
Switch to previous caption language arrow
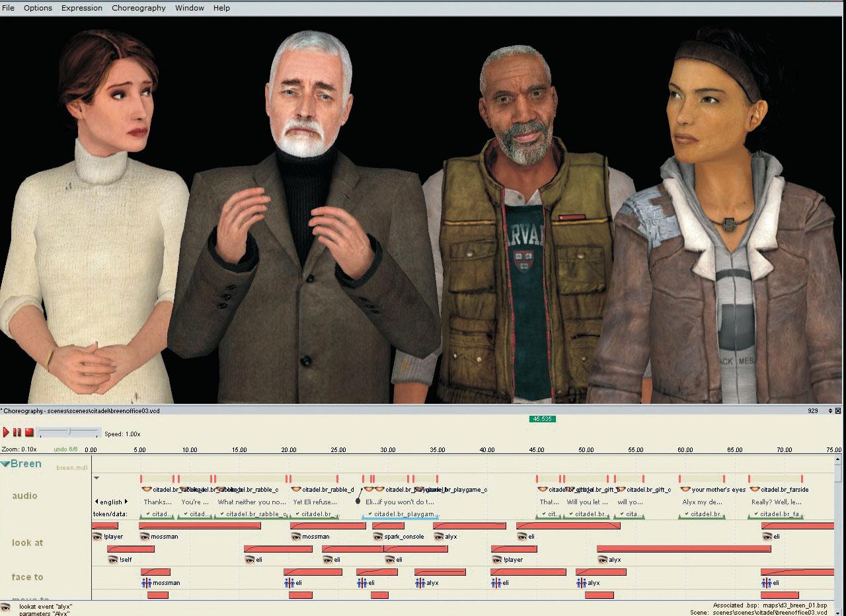[96, 502]
